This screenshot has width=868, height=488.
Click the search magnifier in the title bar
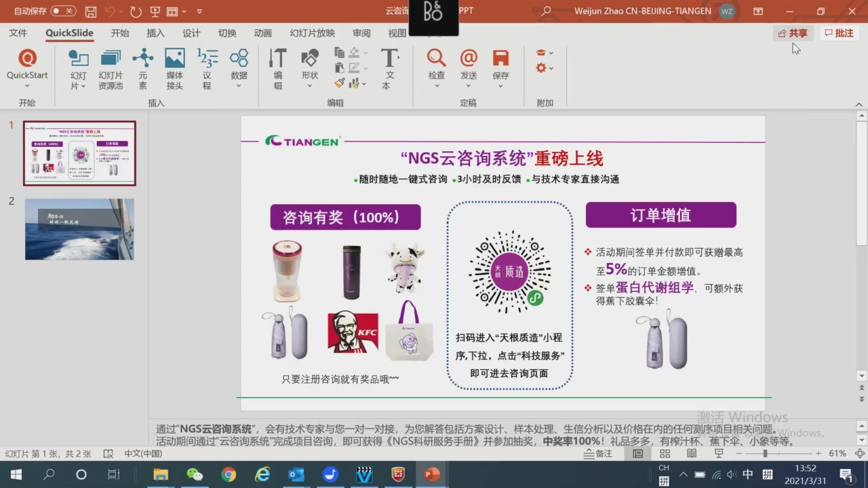(546, 12)
